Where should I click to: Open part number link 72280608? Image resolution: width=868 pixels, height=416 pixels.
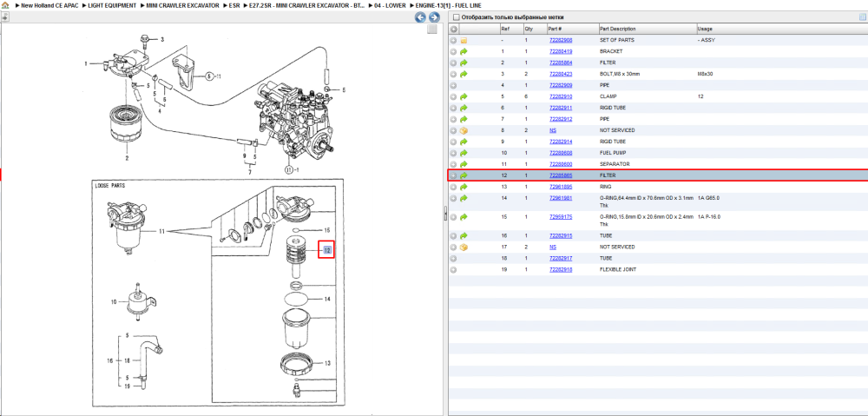(x=560, y=153)
